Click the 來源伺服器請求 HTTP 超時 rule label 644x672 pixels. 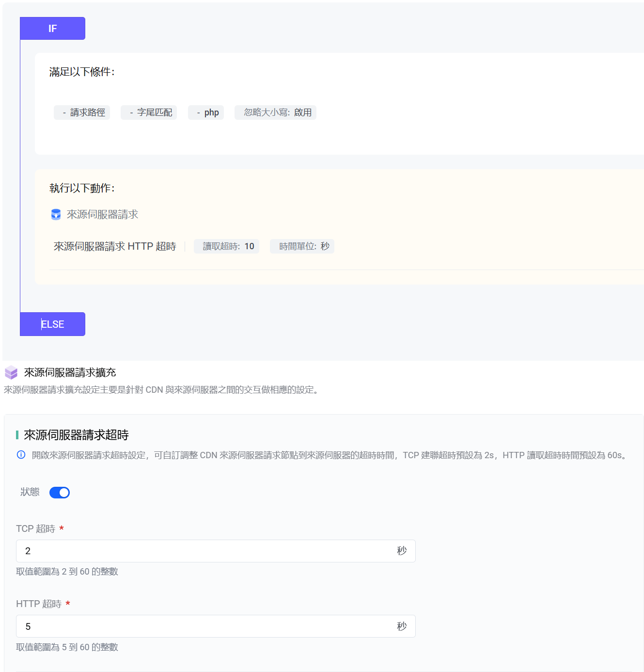pos(115,247)
